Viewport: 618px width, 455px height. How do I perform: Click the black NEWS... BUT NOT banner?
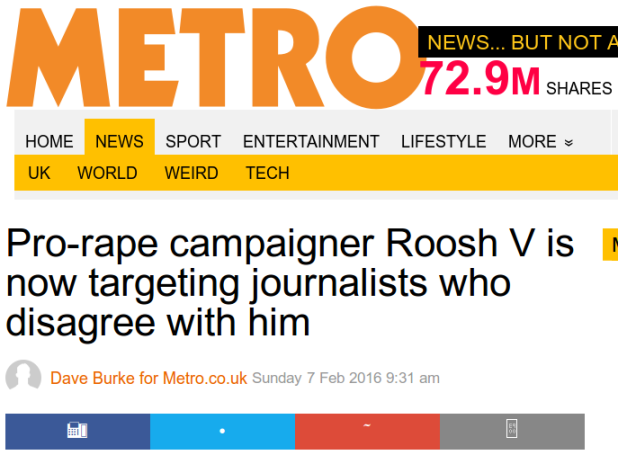pyautogui.click(x=518, y=42)
